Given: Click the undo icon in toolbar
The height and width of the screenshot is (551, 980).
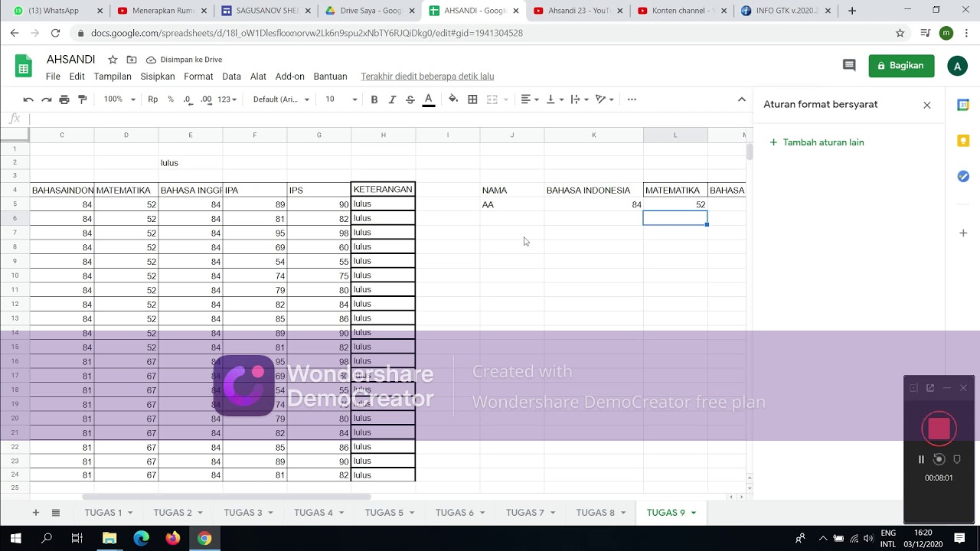Looking at the screenshot, I should (x=28, y=99).
